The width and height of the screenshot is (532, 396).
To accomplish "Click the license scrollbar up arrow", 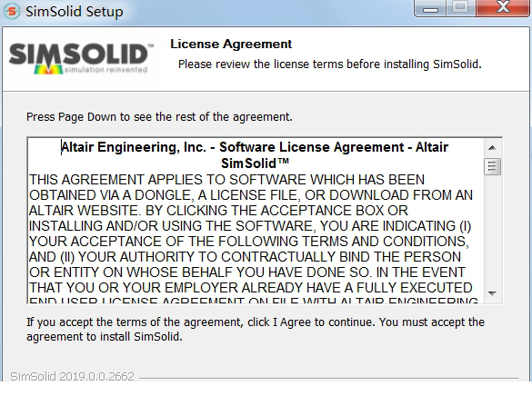I will click(x=492, y=148).
